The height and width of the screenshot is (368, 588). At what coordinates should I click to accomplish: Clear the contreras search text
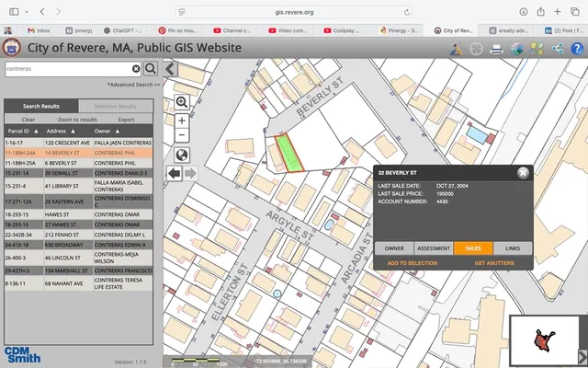[136, 69]
